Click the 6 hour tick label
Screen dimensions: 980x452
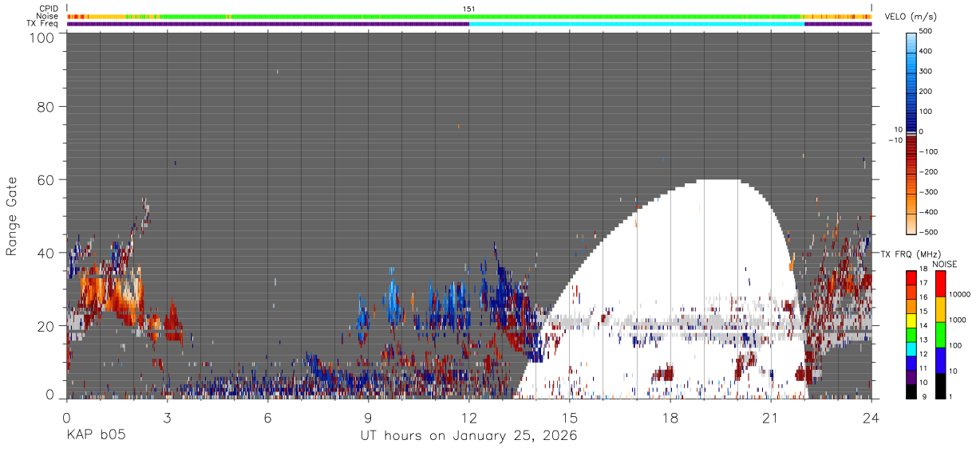pos(268,417)
